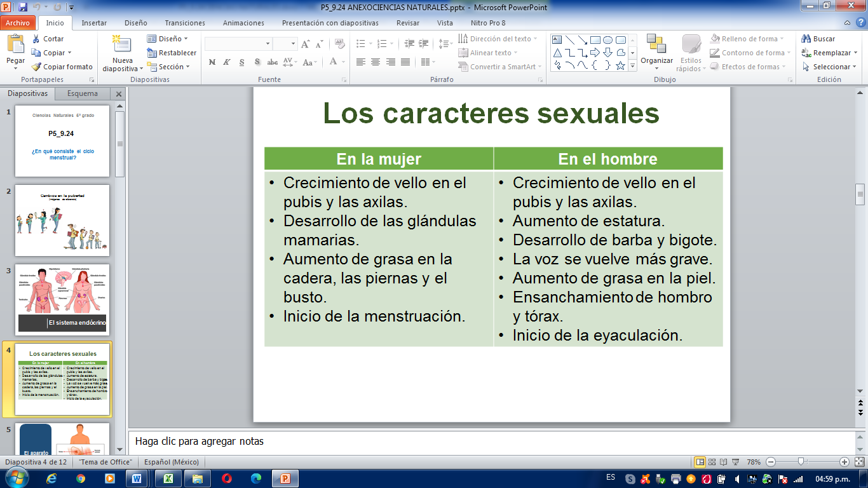Select slide 2 thumbnail Cambios en la pubertad
This screenshot has height=488, width=868.
pos(62,220)
